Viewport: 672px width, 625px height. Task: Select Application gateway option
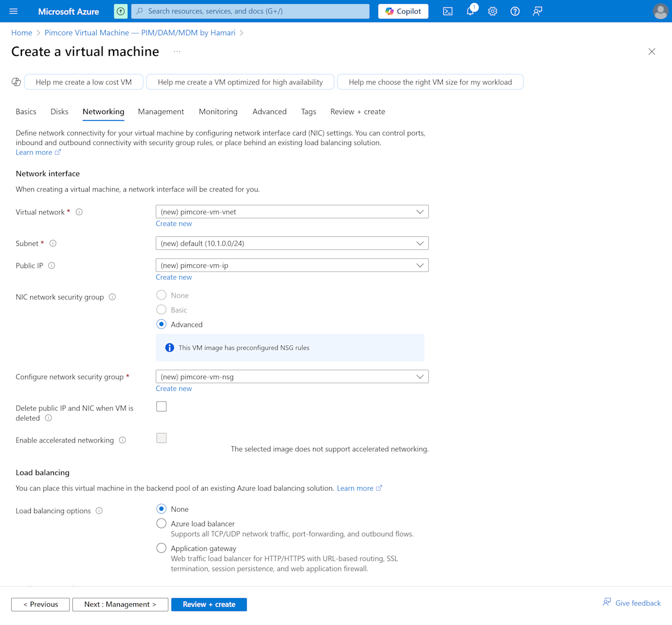(x=161, y=548)
